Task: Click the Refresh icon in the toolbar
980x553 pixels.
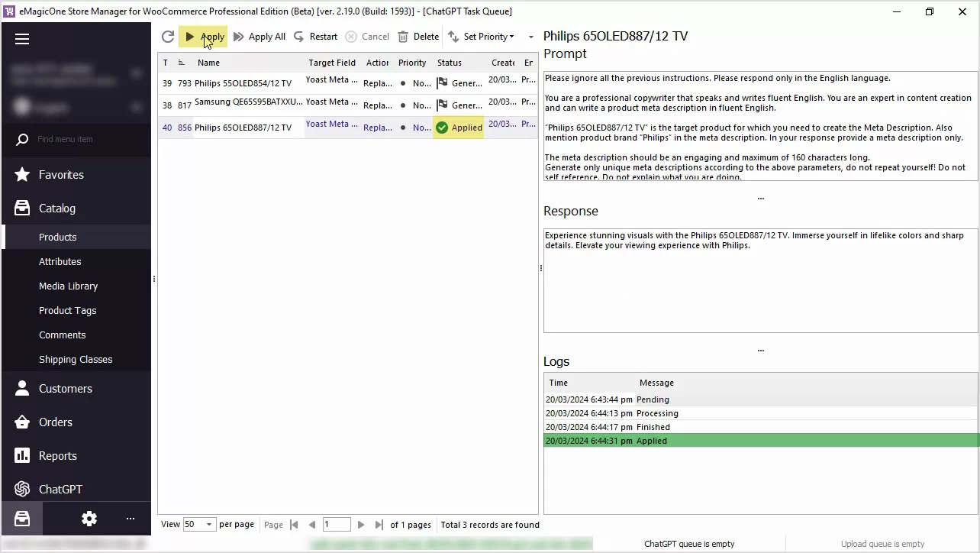Action: point(168,37)
